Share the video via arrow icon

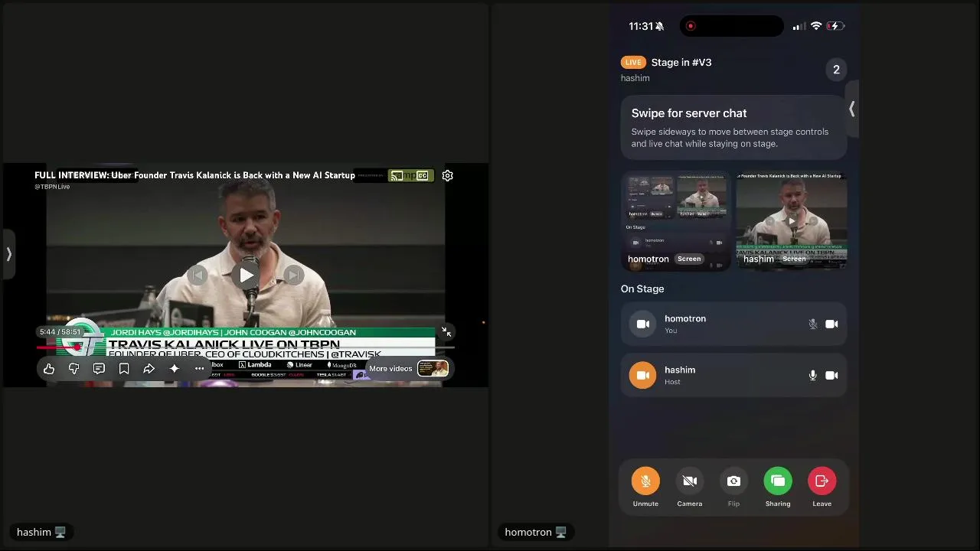point(149,369)
